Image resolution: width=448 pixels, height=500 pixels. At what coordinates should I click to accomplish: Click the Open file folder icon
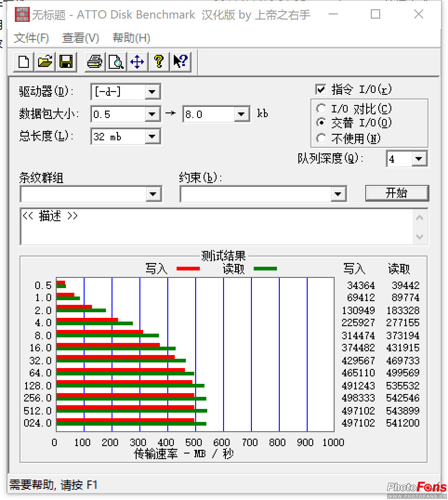[x=45, y=62]
